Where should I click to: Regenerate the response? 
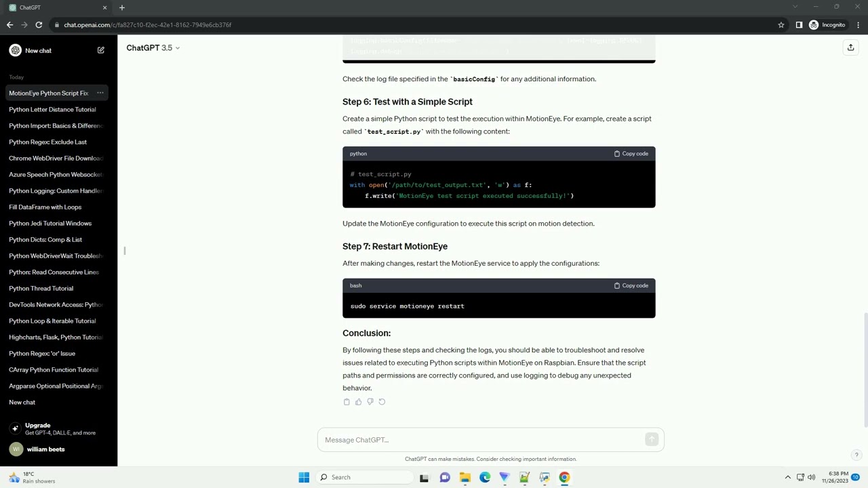(382, 402)
